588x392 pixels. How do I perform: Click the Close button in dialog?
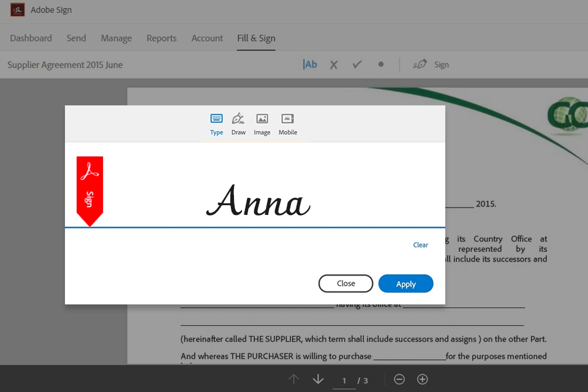(345, 283)
